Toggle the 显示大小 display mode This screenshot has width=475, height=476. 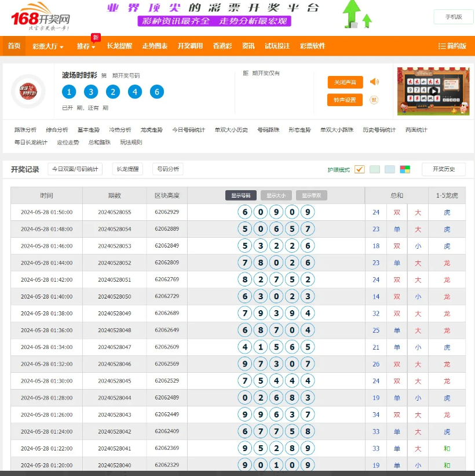click(x=276, y=195)
